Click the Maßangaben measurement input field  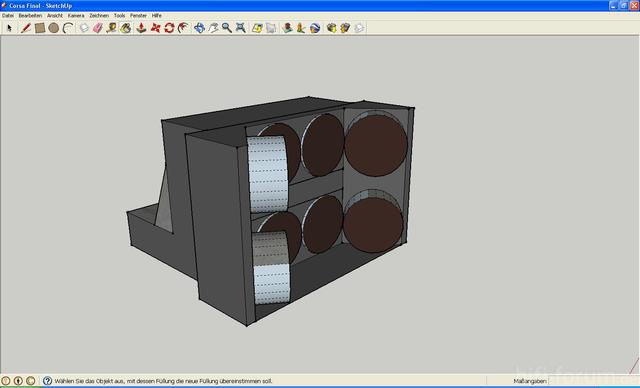593,381
